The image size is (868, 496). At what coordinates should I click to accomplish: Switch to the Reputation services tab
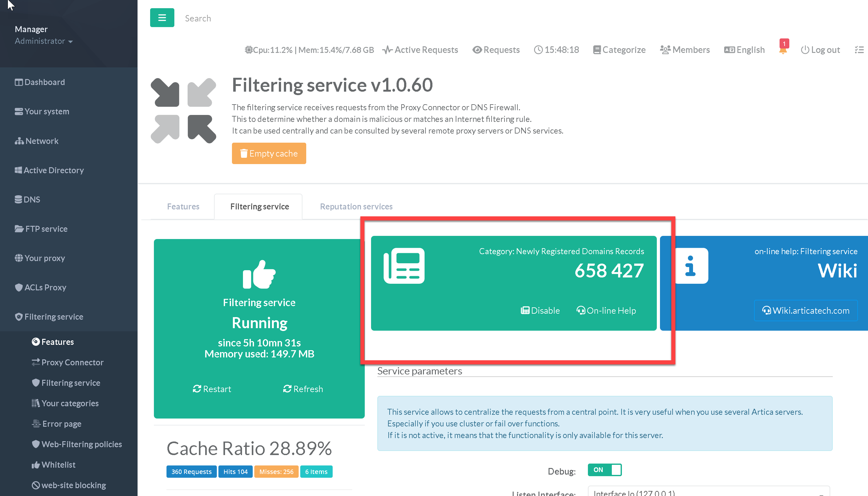(356, 207)
